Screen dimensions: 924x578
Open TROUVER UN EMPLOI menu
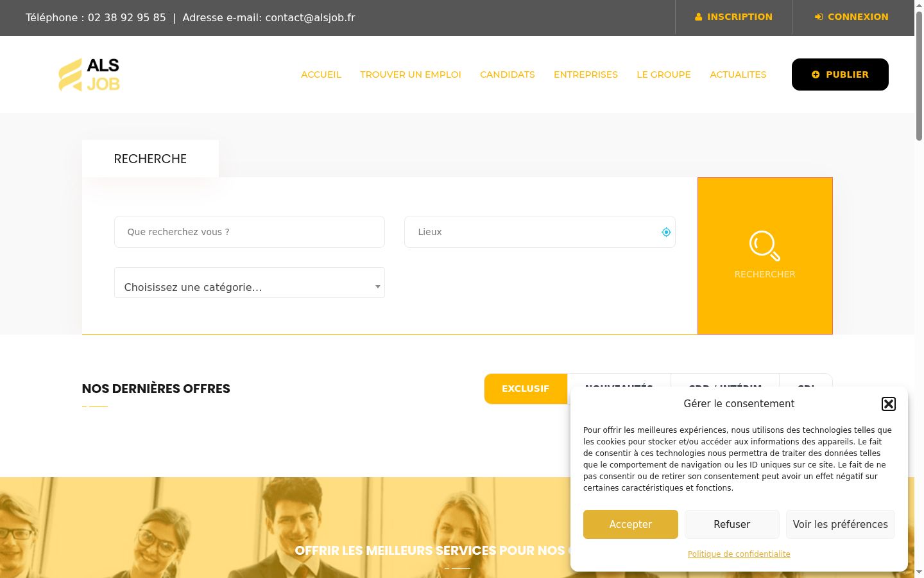click(411, 74)
